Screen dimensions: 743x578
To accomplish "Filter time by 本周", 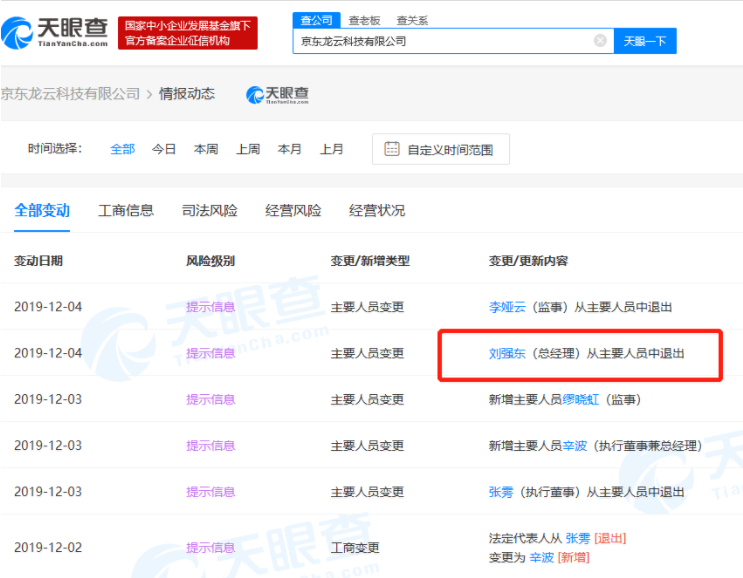I will click(206, 149).
